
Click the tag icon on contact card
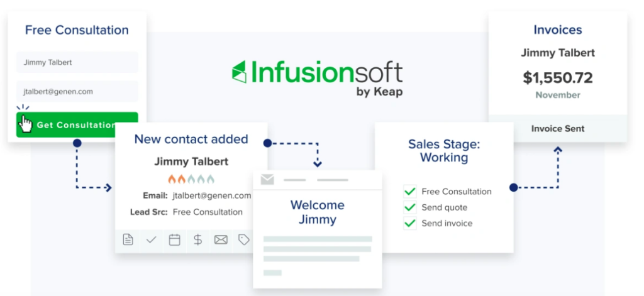243,239
